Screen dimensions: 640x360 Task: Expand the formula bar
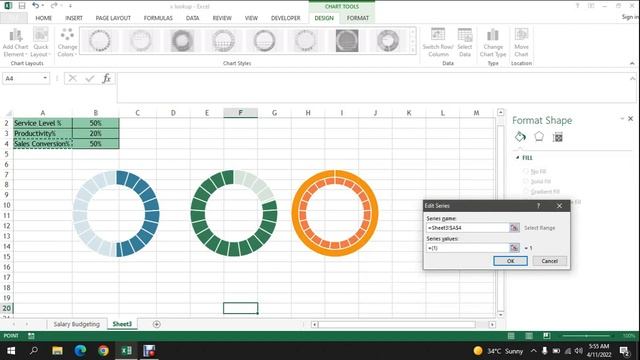[x=633, y=78]
